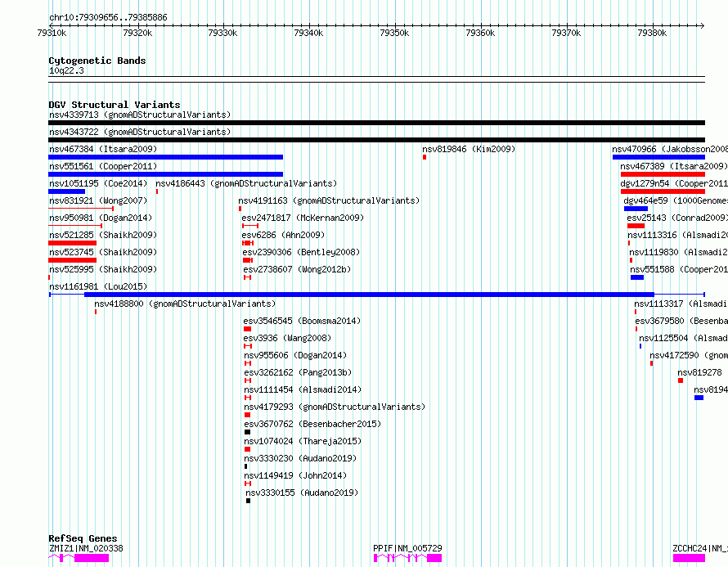728x567 pixels.
Task: Click nsv1113317 Alsmadi variant label
Action: (x=681, y=304)
